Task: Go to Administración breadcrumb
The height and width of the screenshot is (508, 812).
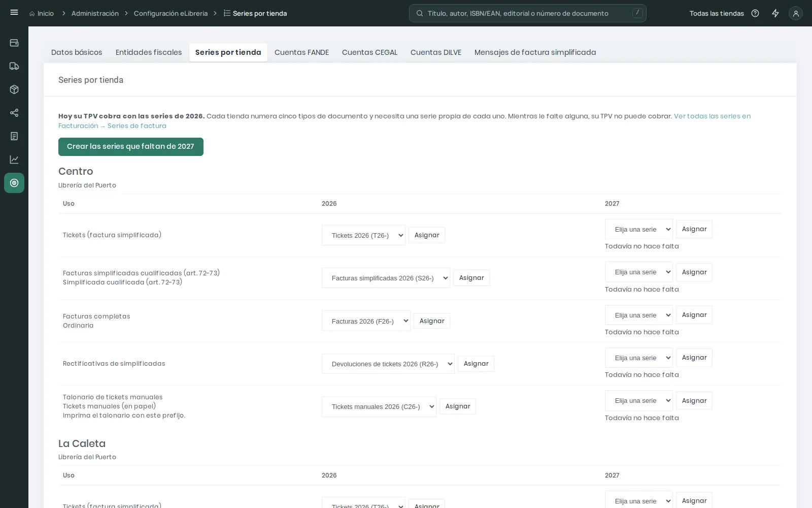Action: (x=95, y=13)
